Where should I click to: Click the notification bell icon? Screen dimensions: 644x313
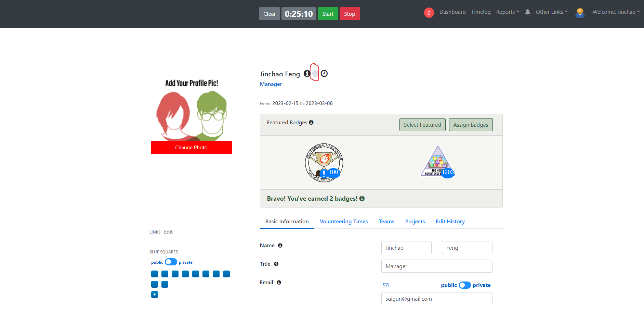(527, 12)
